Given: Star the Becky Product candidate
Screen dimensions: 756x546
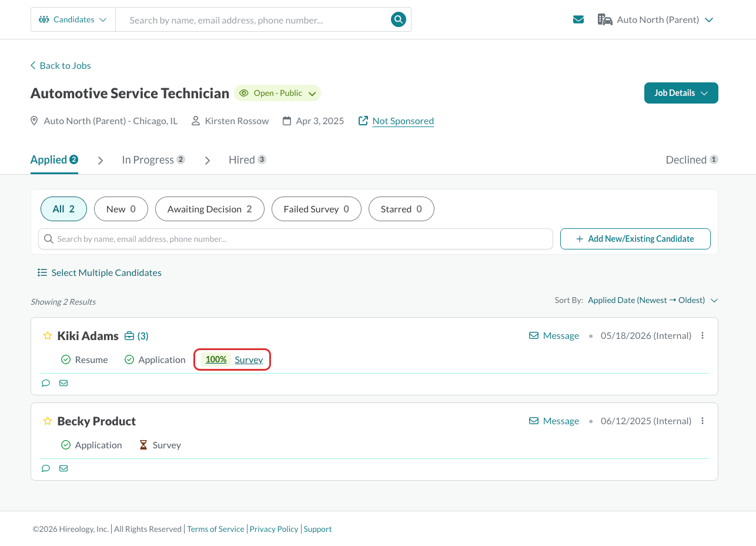Looking at the screenshot, I should tap(48, 421).
